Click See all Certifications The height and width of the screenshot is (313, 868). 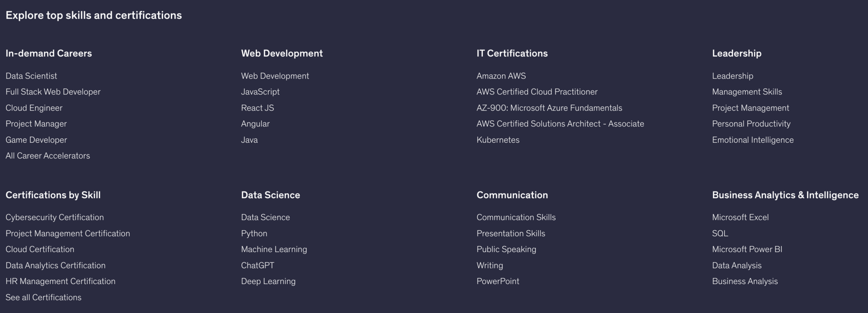point(43,297)
